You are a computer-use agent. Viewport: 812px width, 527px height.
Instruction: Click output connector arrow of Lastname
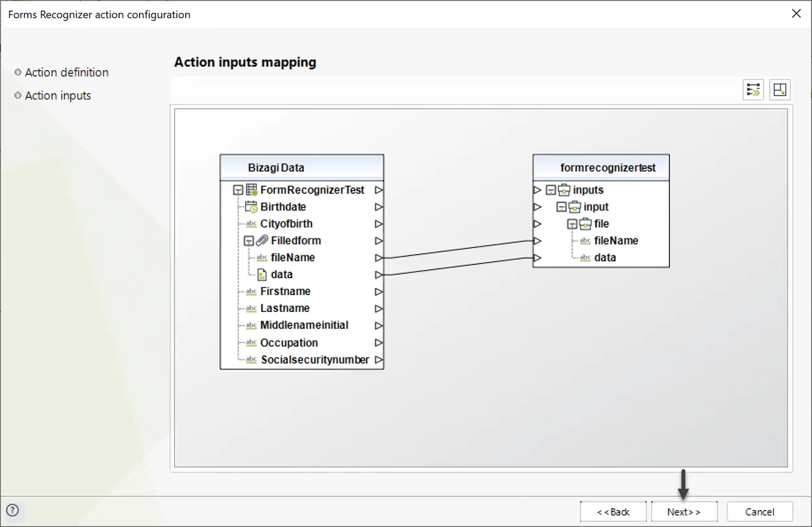(379, 309)
